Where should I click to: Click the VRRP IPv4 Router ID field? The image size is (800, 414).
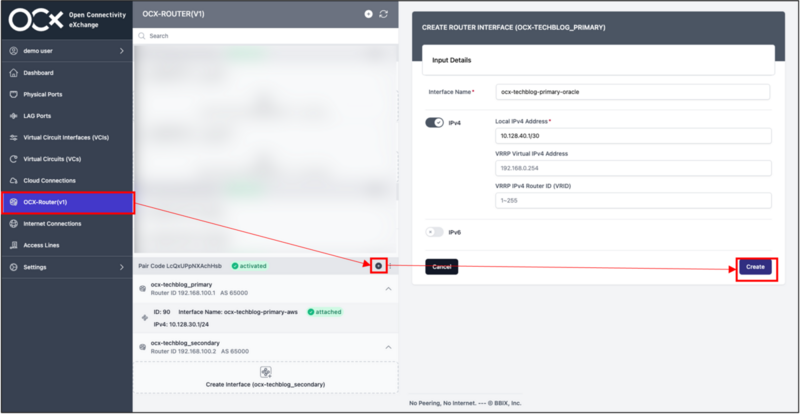[633, 201]
